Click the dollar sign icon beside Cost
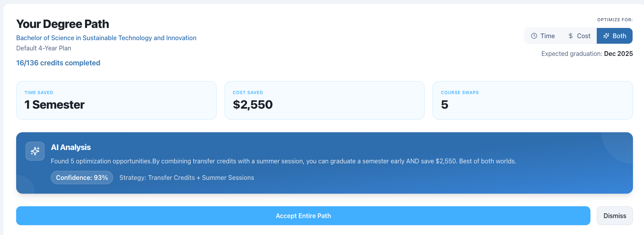 click(x=570, y=36)
